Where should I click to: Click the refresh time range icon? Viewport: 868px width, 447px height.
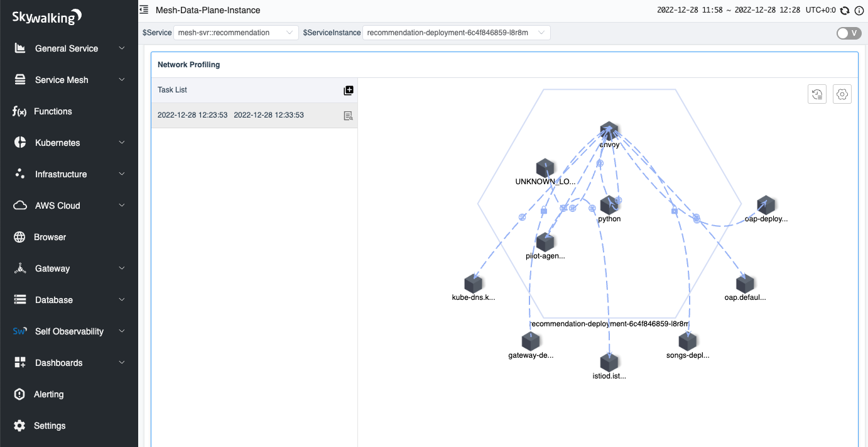(845, 11)
